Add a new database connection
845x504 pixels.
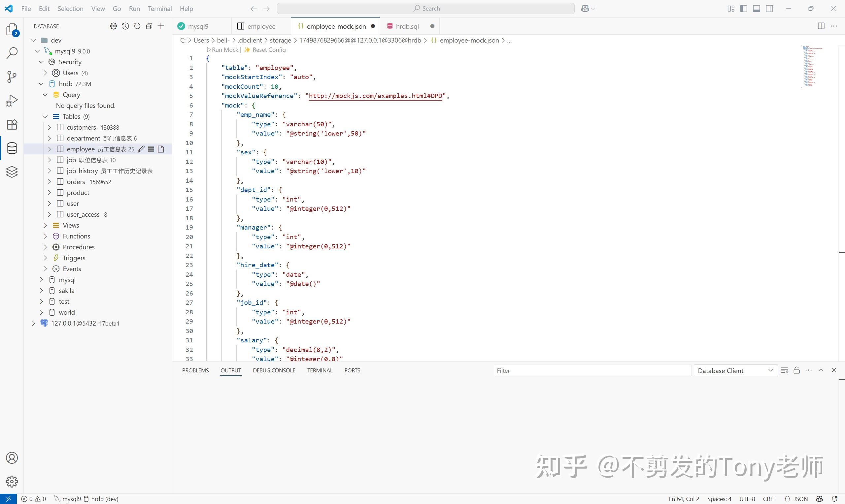(161, 26)
